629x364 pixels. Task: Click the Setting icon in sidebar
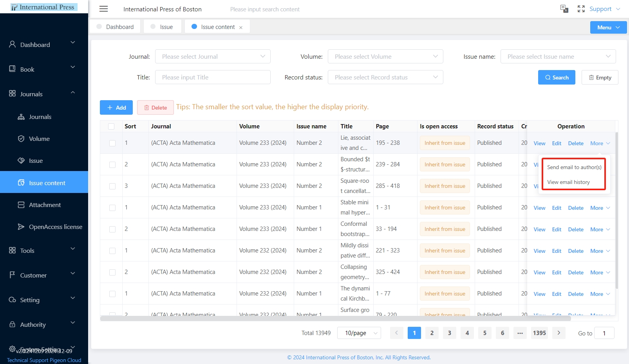pyautogui.click(x=13, y=299)
